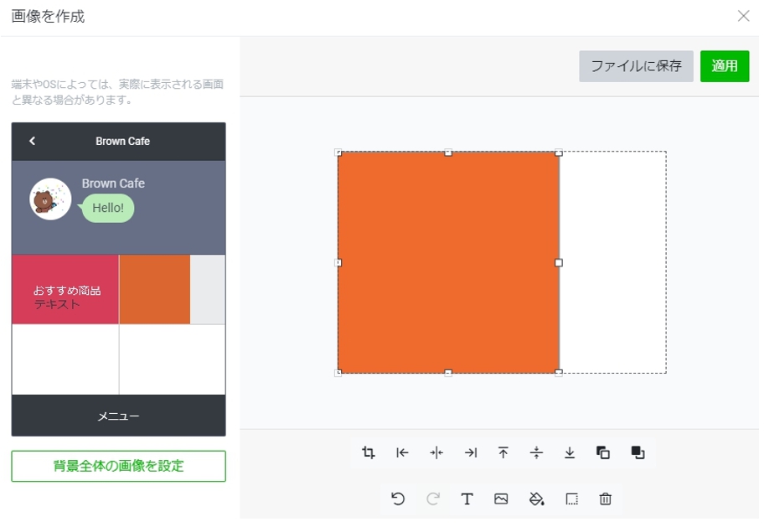Align the object to the top
764x532 pixels.
point(503,452)
